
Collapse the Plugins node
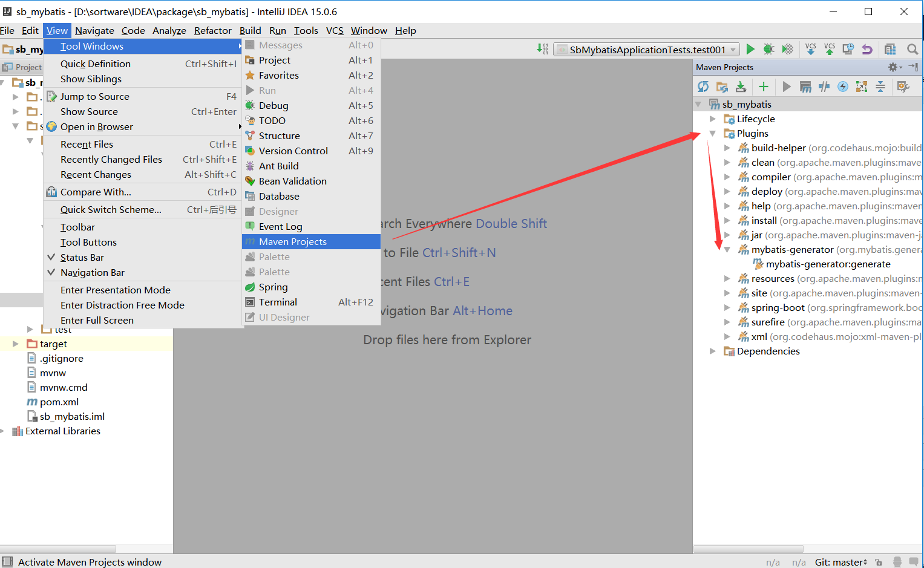pyautogui.click(x=713, y=134)
